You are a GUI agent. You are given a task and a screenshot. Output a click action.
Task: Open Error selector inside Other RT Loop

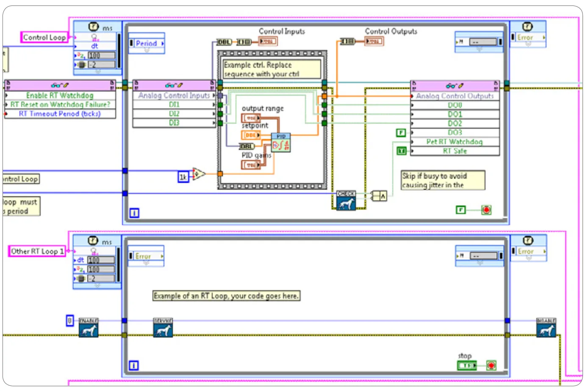click(146, 256)
